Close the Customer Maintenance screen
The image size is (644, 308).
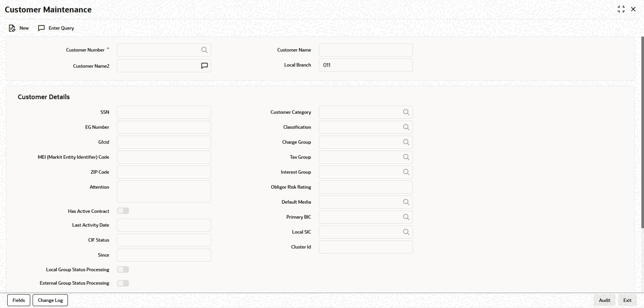tap(633, 9)
